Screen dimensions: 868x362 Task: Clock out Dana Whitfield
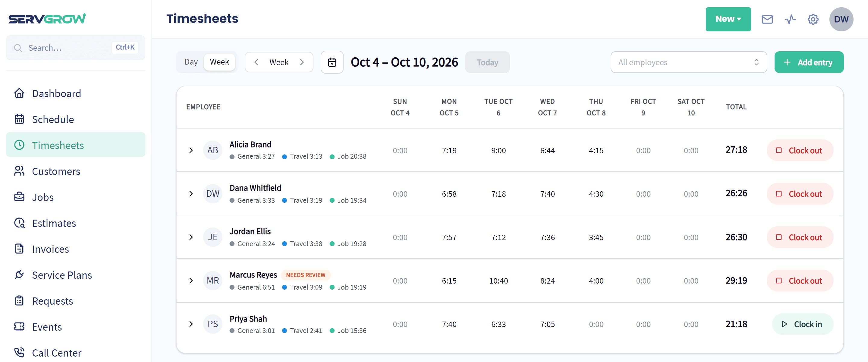click(x=800, y=194)
